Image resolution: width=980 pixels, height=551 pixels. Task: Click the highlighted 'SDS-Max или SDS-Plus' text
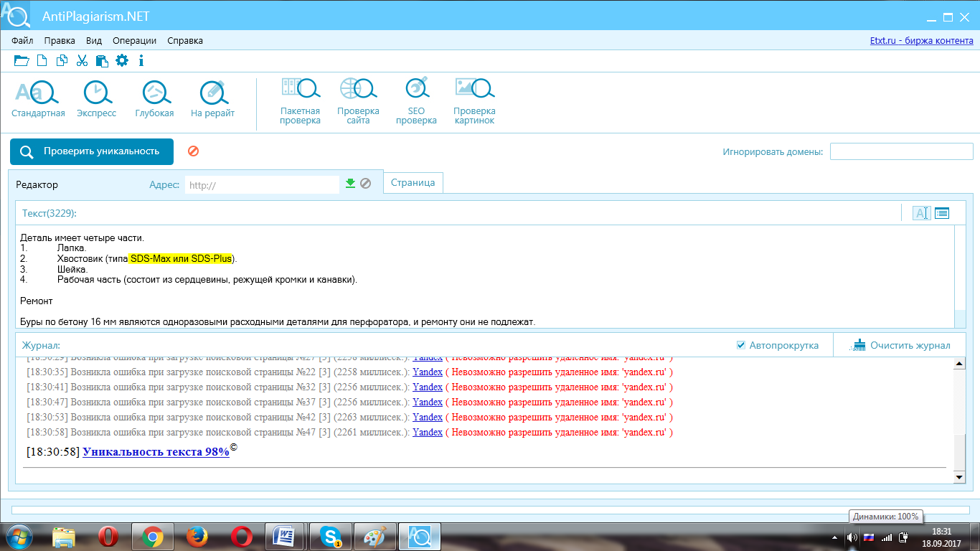pyautogui.click(x=181, y=258)
